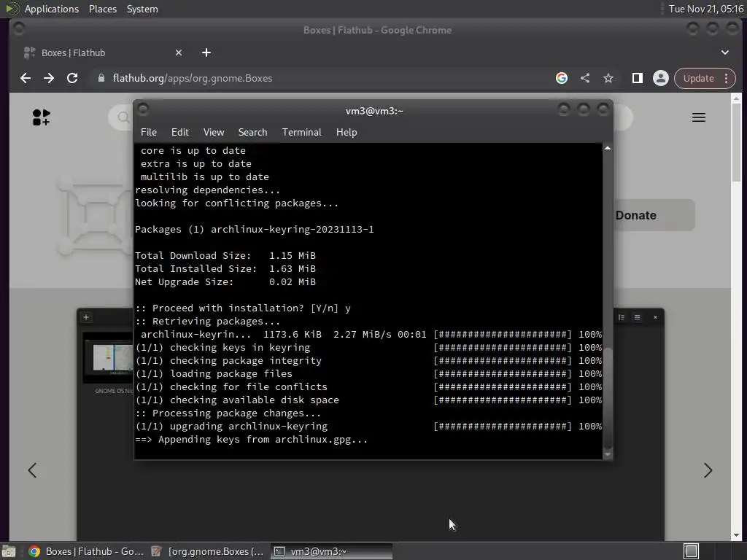The image size is (747, 560).
Task: Click terminal window menu icon
Action: [x=143, y=110]
